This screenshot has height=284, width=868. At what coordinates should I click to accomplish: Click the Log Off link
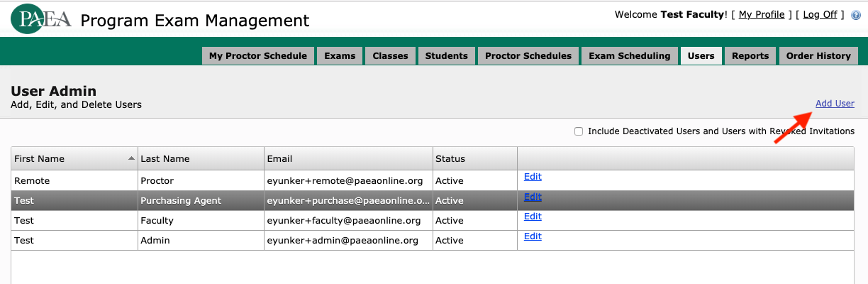(820, 15)
